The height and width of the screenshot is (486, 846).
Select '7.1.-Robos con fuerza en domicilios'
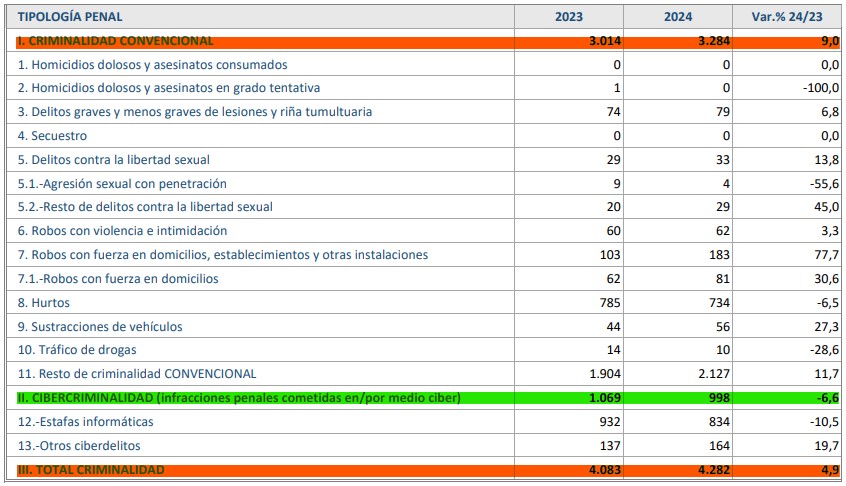[x=118, y=279]
